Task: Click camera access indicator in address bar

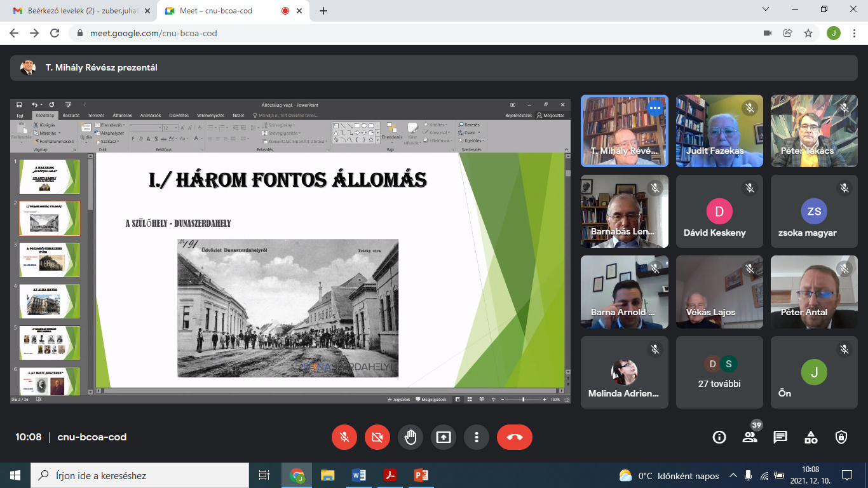Action: click(x=768, y=33)
